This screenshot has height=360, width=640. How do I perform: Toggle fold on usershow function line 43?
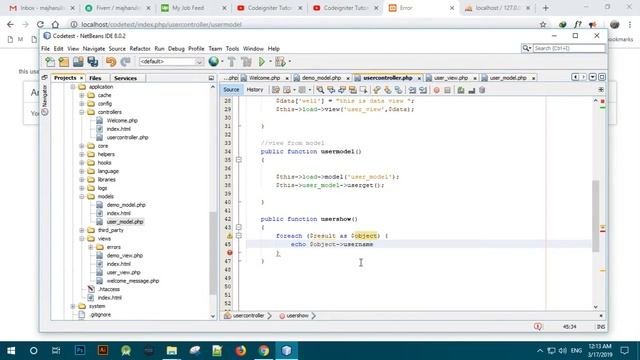tap(239, 227)
